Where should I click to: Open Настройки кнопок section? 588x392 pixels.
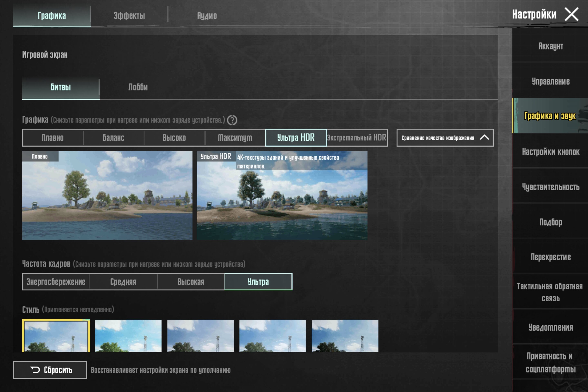pos(550,151)
